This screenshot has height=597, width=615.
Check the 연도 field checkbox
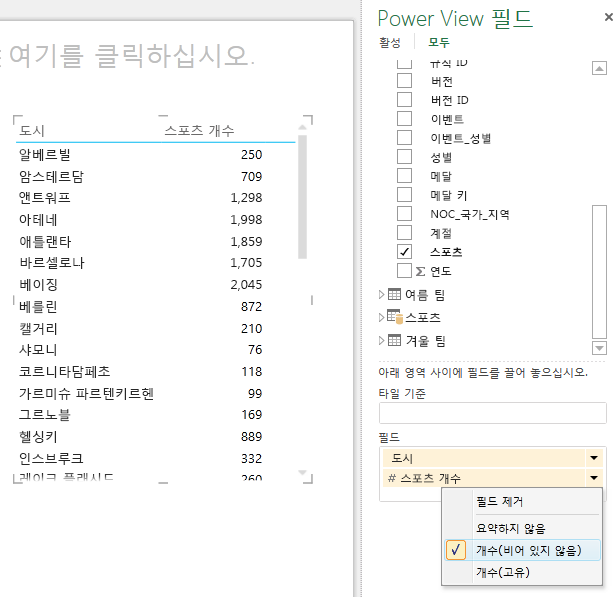[x=404, y=271]
